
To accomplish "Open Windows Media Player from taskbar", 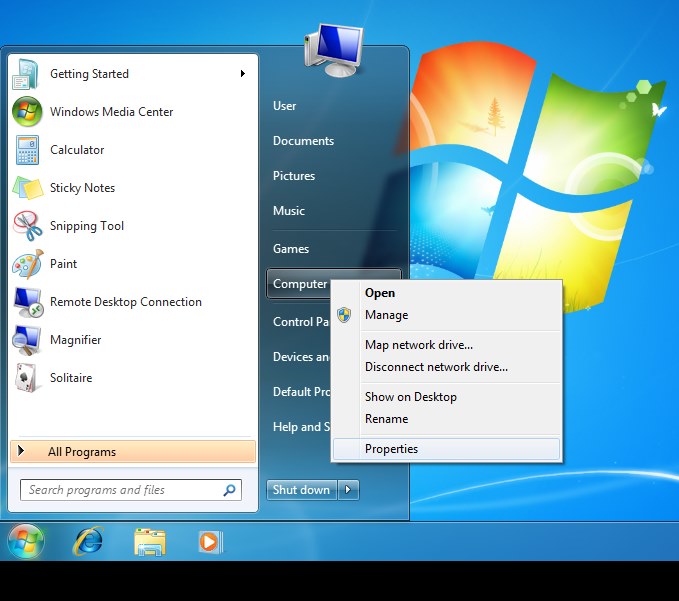I will tap(210, 542).
